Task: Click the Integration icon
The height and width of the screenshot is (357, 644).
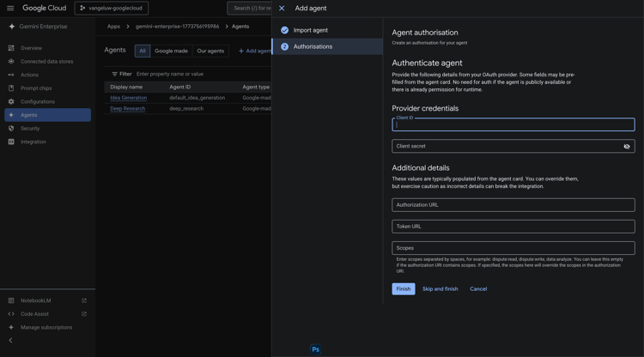Action: (11, 142)
